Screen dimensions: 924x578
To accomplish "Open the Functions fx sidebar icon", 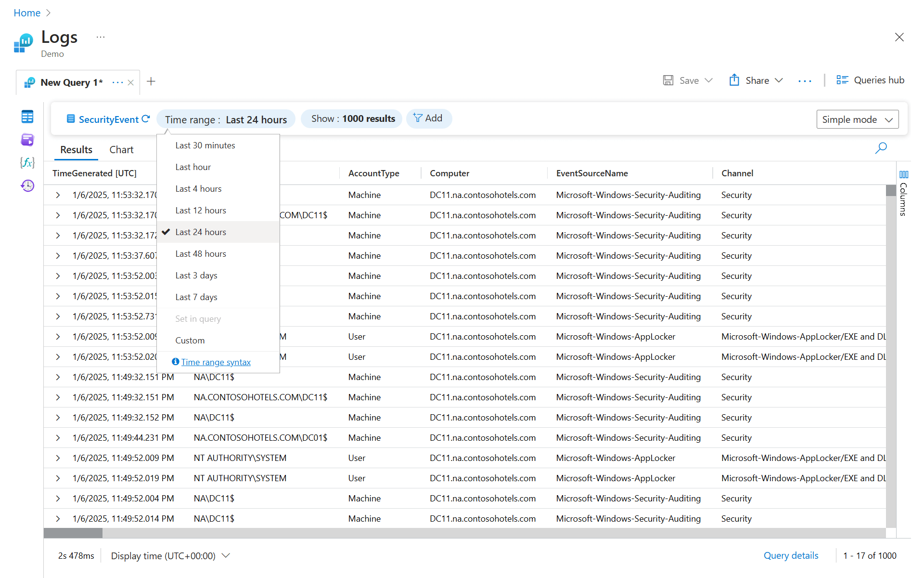I will [27, 163].
